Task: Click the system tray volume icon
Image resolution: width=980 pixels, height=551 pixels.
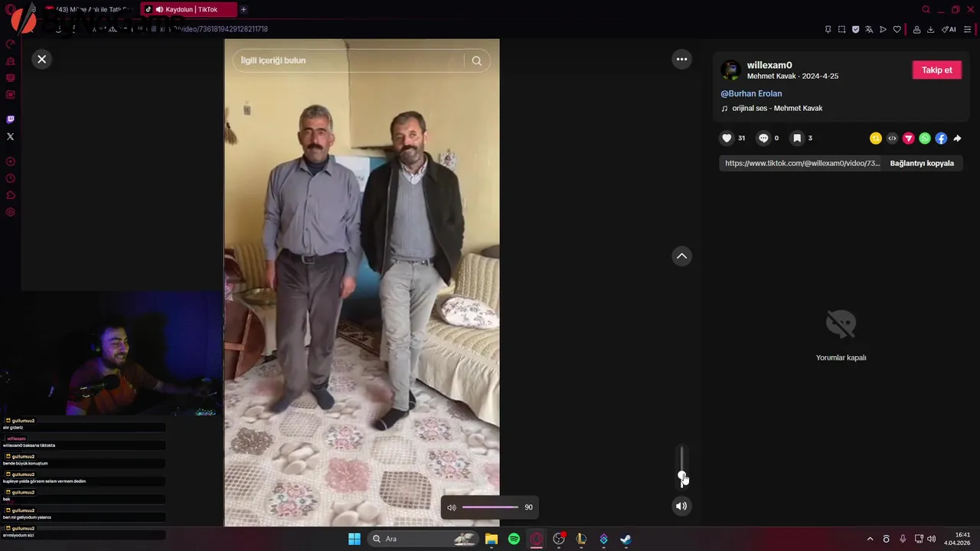Action: (x=931, y=539)
